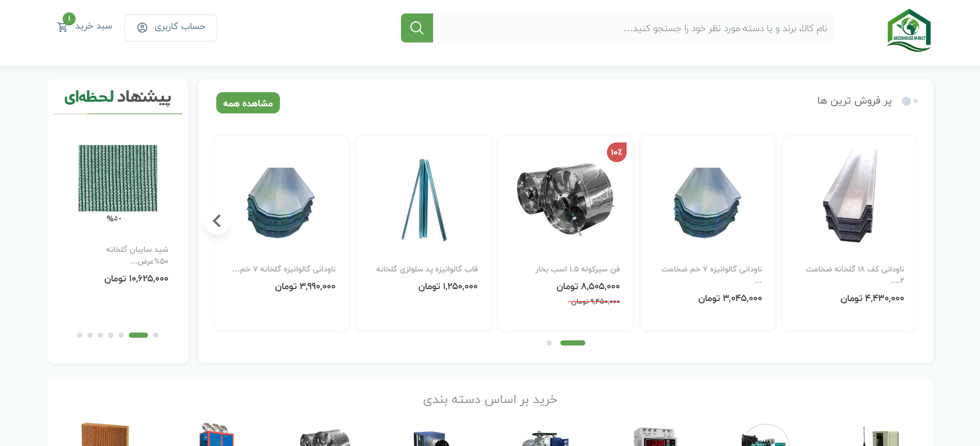The image size is (980, 446).
Task: Click the پر فروش ترین ها heading
Action: pyautogui.click(x=855, y=100)
